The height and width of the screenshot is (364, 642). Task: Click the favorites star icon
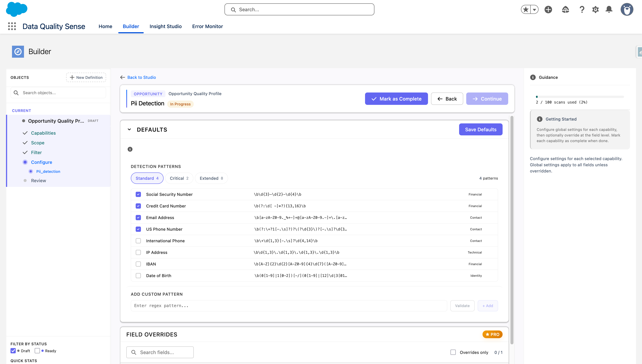(x=526, y=10)
